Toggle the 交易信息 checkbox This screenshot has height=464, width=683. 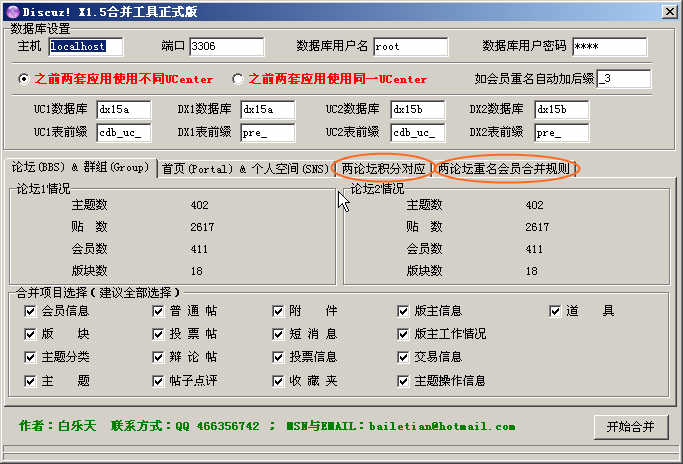coord(403,357)
